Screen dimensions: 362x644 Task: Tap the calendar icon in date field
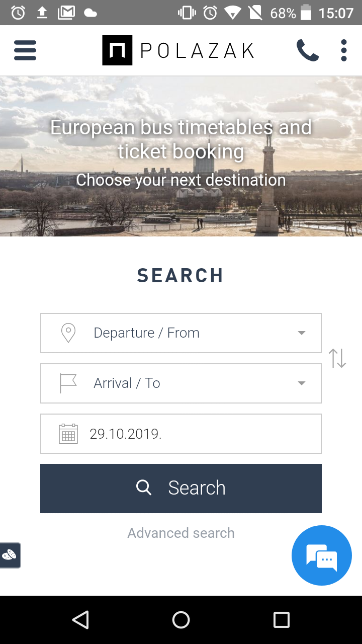point(68,434)
